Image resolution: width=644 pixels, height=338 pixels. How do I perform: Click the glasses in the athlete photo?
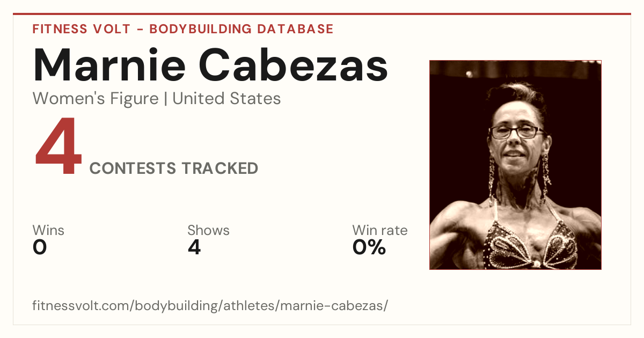coord(517,131)
